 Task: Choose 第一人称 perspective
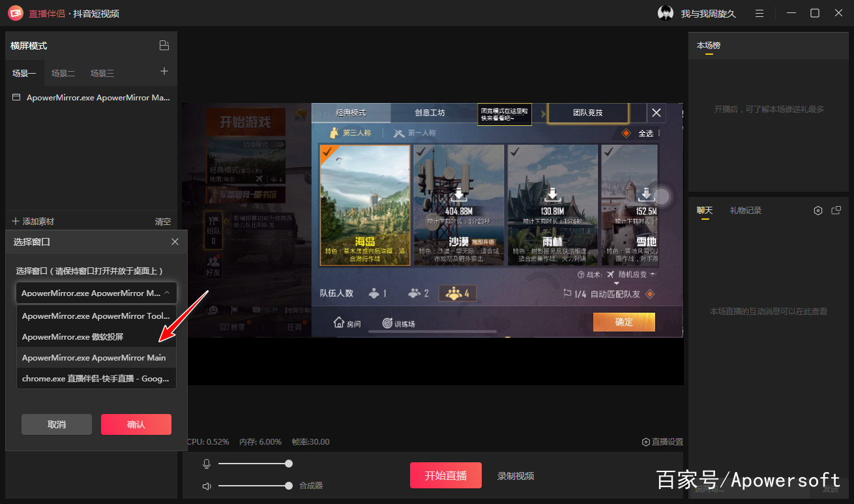pyautogui.click(x=415, y=133)
